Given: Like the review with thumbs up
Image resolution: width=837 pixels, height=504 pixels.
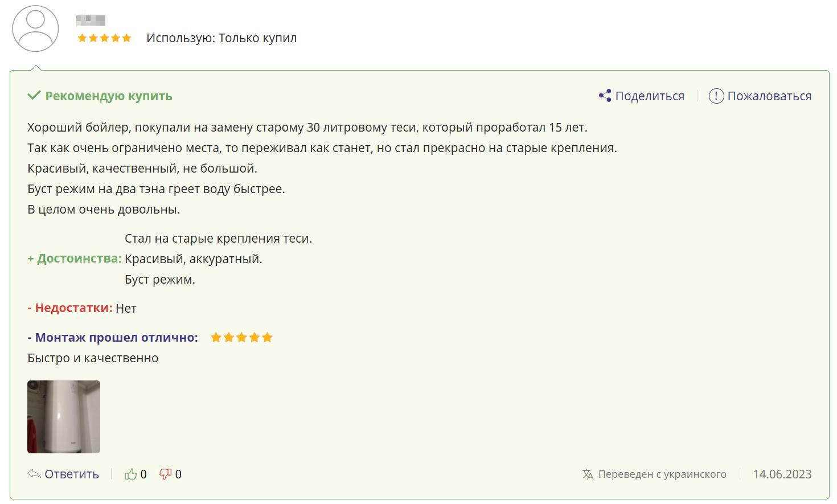Looking at the screenshot, I should (131, 474).
